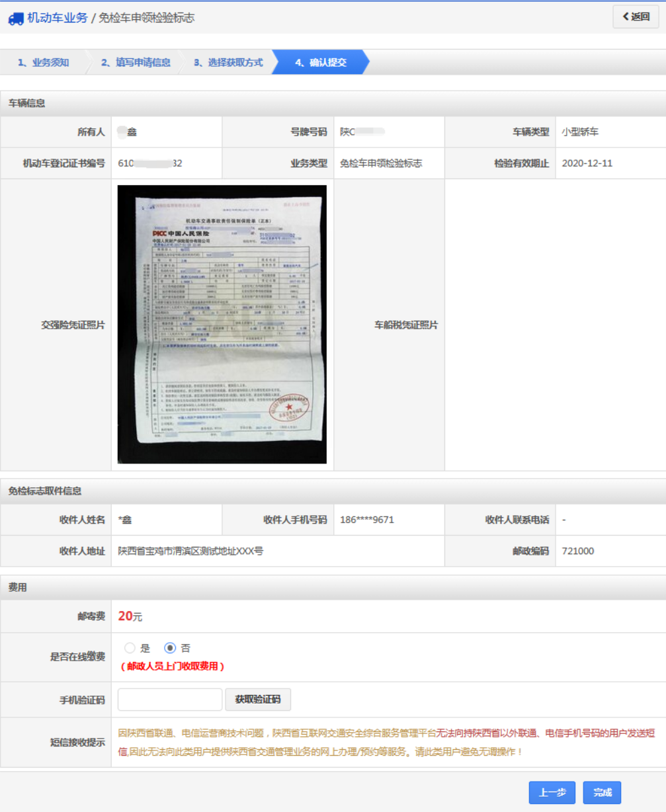The image size is (666, 812).
Task: Click the 收件人地址 address value
Action: [190, 551]
